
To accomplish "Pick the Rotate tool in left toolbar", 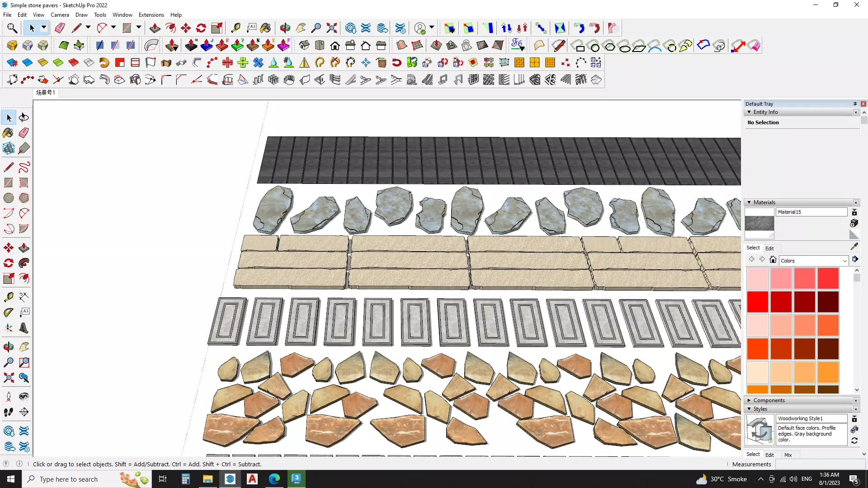I will point(8,263).
